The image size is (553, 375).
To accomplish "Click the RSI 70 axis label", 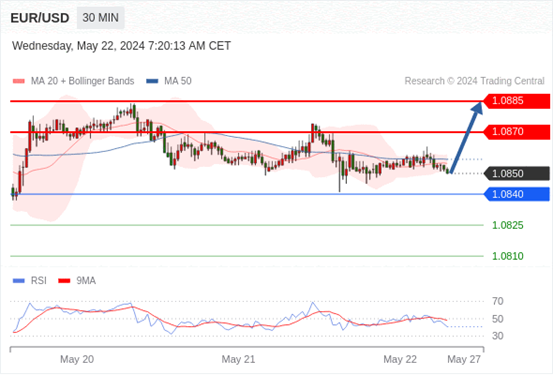I will pos(498,301).
